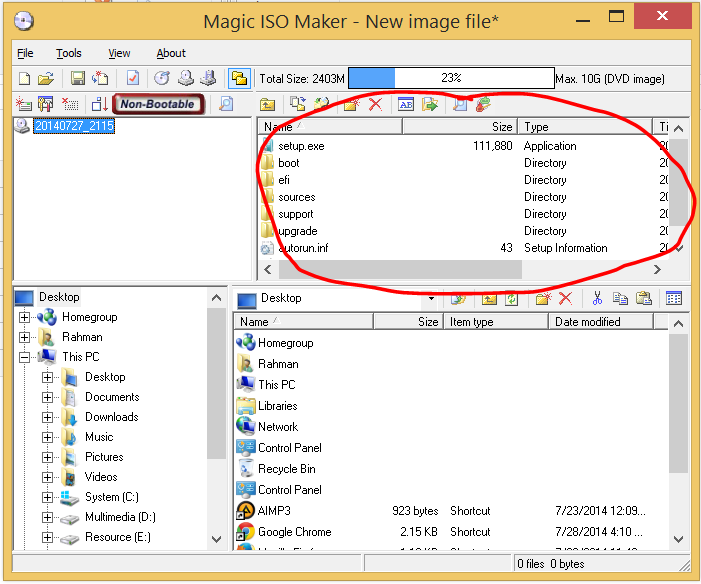Open image properties checkmark icon
The image size is (701, 584).
click(133, 79)
